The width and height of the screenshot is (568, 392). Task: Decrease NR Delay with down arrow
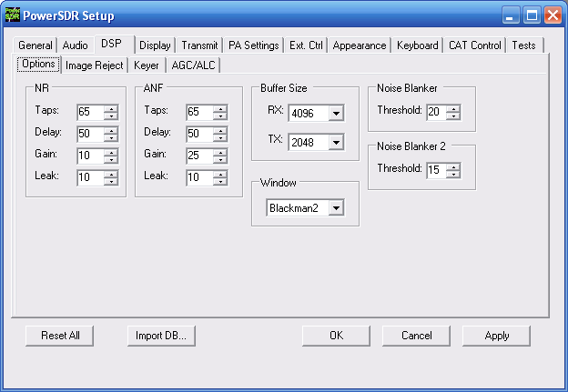coord(111,137)
